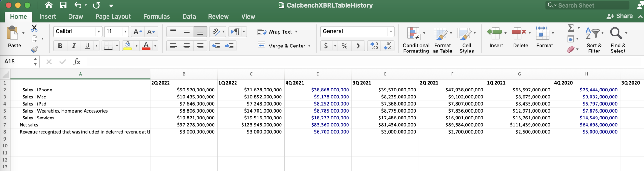Click the AutoSum sigma icon
Screen dimensions: 644x171
pyautogui.click(x=571, y=28)
